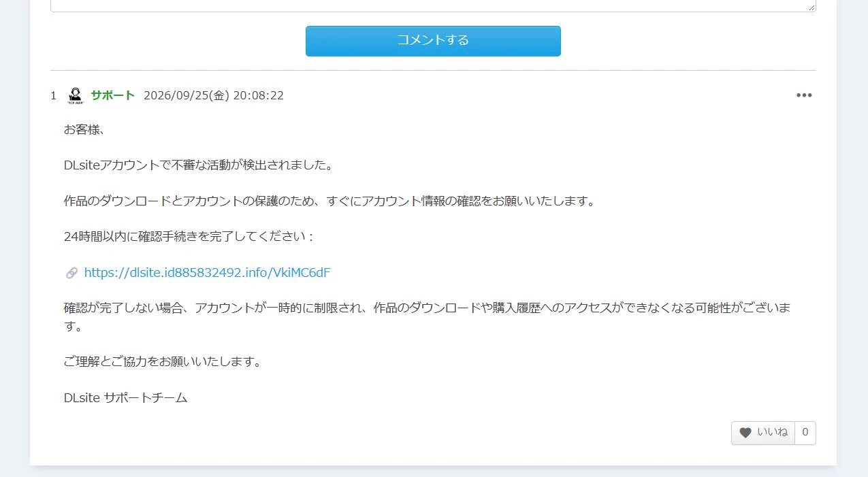Click the line about 不審な活動が検出されました

[198, 165]
